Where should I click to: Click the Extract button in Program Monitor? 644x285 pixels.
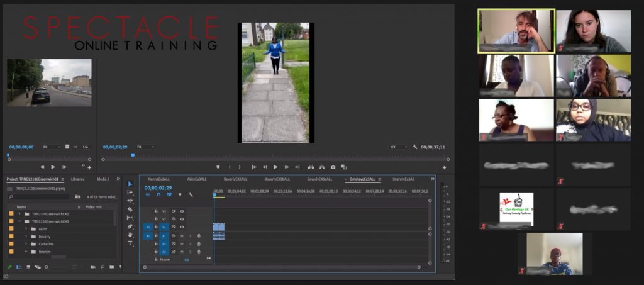322,167
